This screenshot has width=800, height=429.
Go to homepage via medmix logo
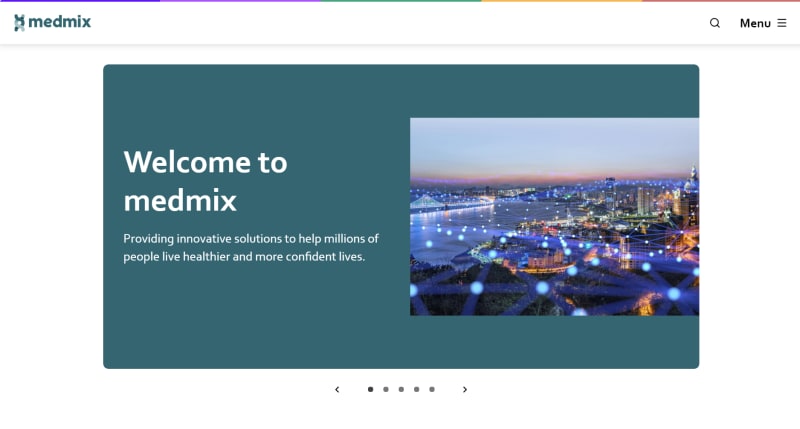[x=53, y=22]
